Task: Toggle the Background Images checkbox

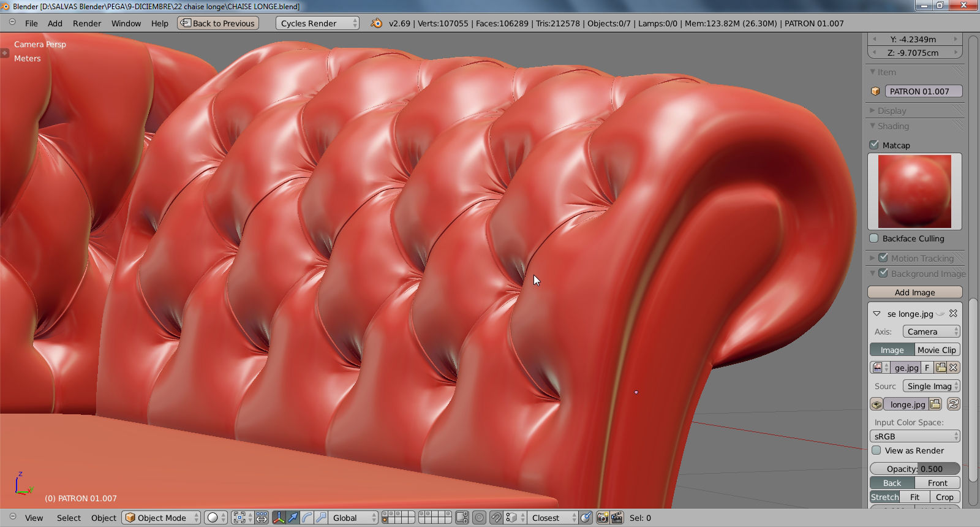Action: [x=883, y=273]
